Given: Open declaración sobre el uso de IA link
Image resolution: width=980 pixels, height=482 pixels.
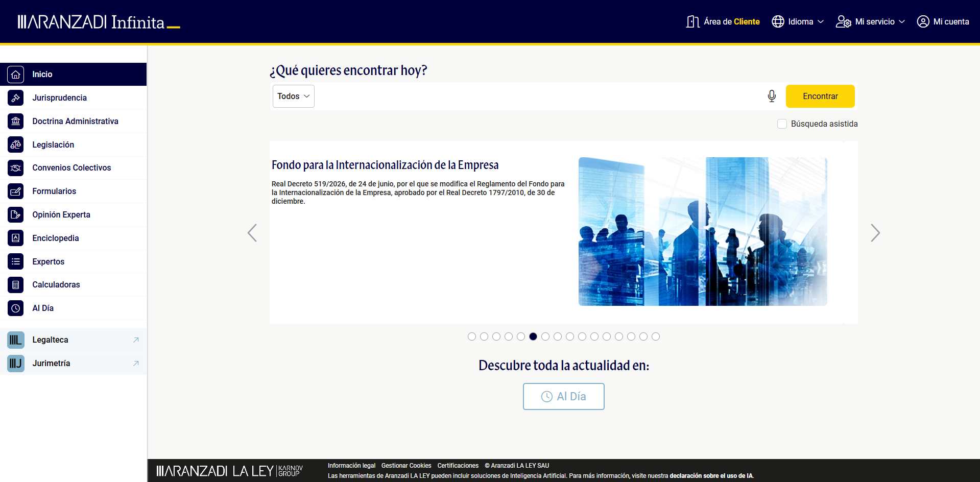Looking at the screenshot, I should 711,476.
